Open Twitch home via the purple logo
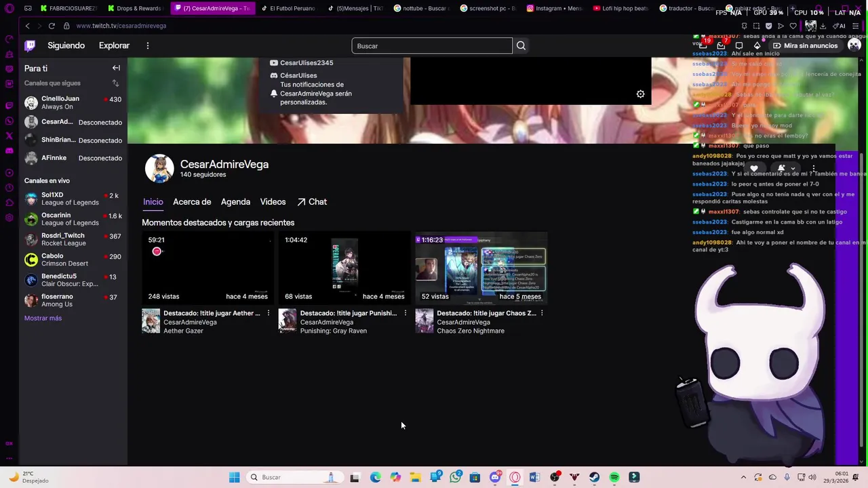 30,45
